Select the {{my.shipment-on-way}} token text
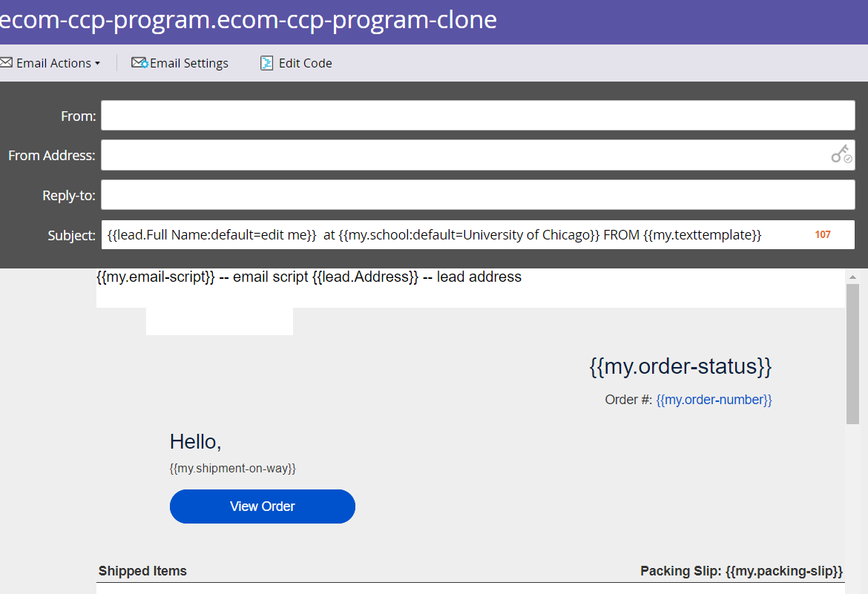This screenshot has height=594, width=868. 232,468
